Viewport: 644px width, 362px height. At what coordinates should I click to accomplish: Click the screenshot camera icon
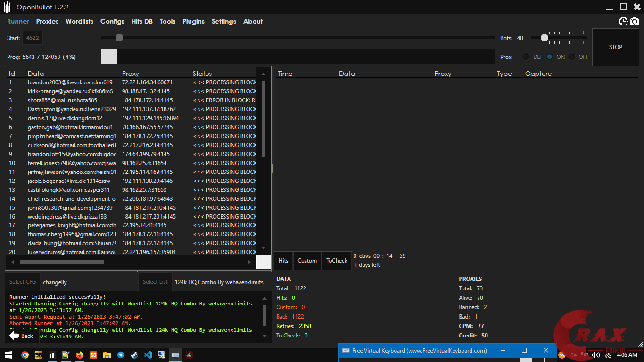click(635, 21)
